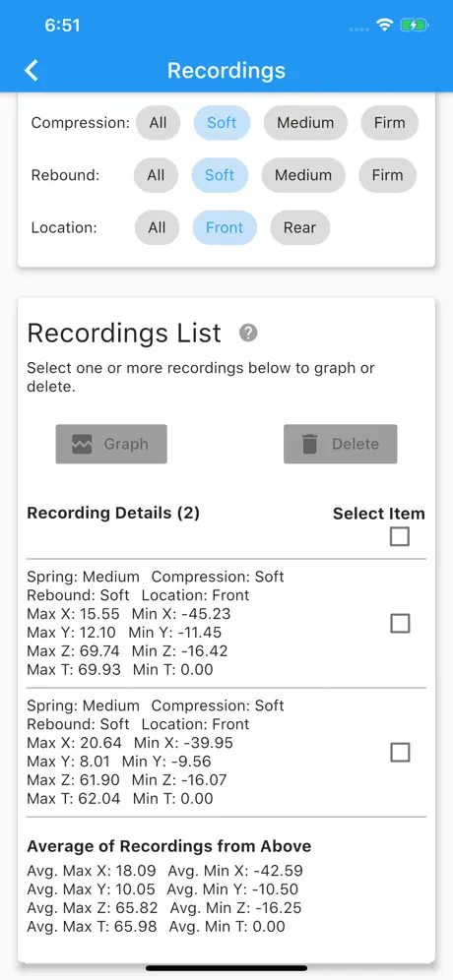
Task: Click the Graph button label
Action: click(126, 445)
